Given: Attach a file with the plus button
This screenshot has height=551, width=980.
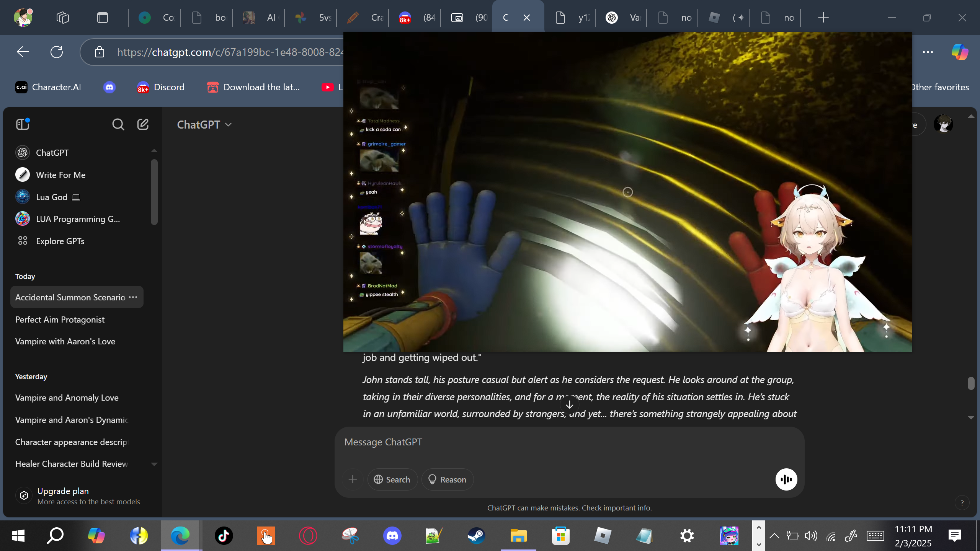Looking at the screenshot, I should click(x=353, y=479).
